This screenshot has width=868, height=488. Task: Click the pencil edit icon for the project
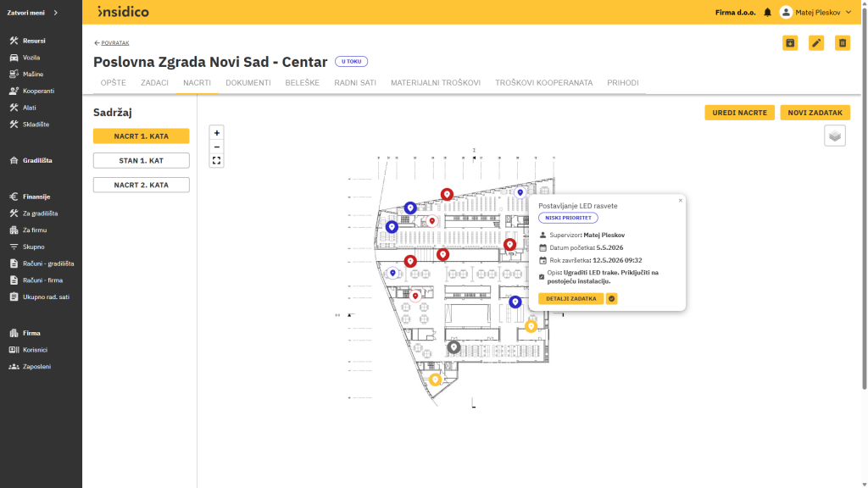coord(816,43)
